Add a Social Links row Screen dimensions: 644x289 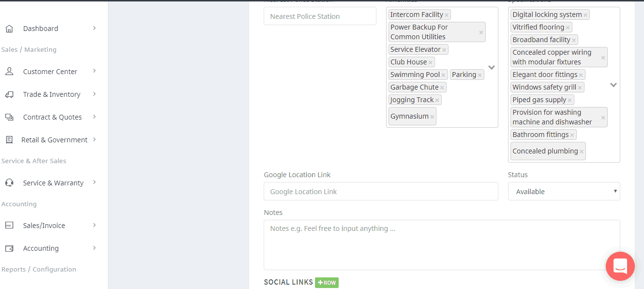327,283
